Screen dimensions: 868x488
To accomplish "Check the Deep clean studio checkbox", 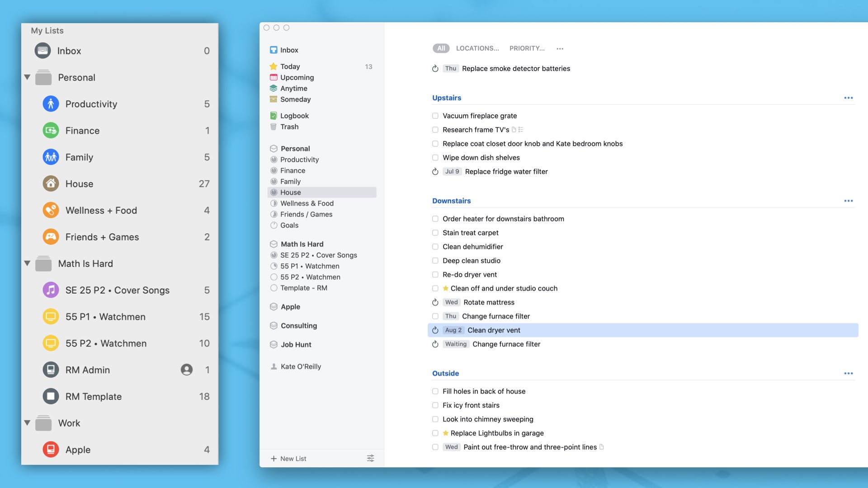I will 435,261.
